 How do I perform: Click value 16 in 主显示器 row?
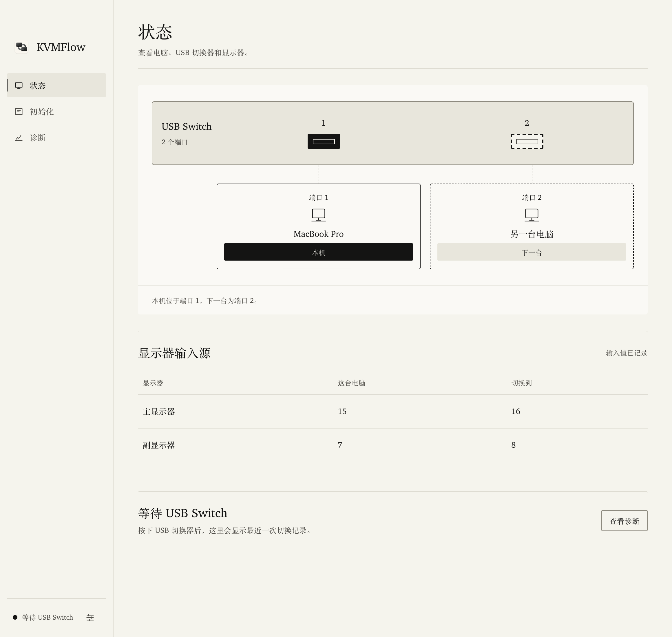[516, 411]
